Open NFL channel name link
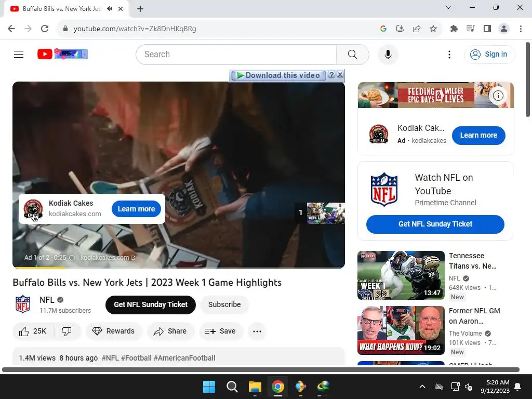The height and width of the screenshot is (399, 532). (x=47, y=300)
